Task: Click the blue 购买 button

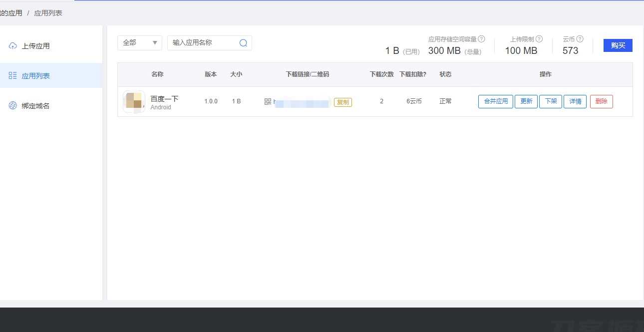Action: (x=618, y=45)
